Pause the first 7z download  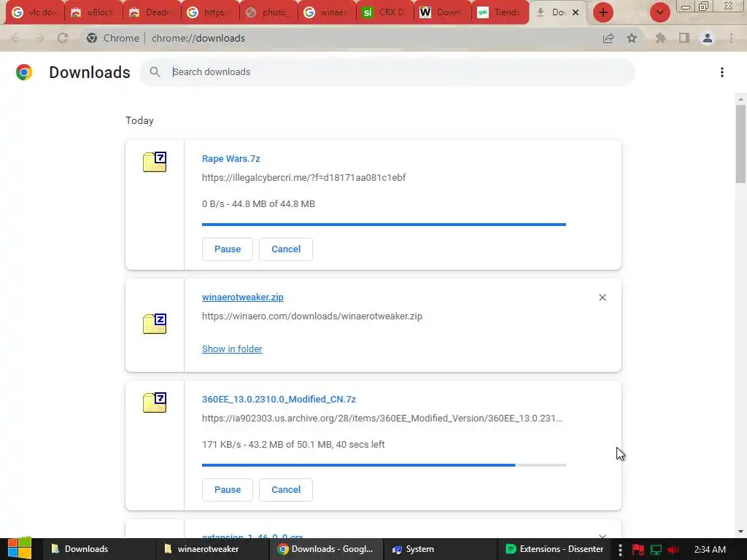click(228, 249)
